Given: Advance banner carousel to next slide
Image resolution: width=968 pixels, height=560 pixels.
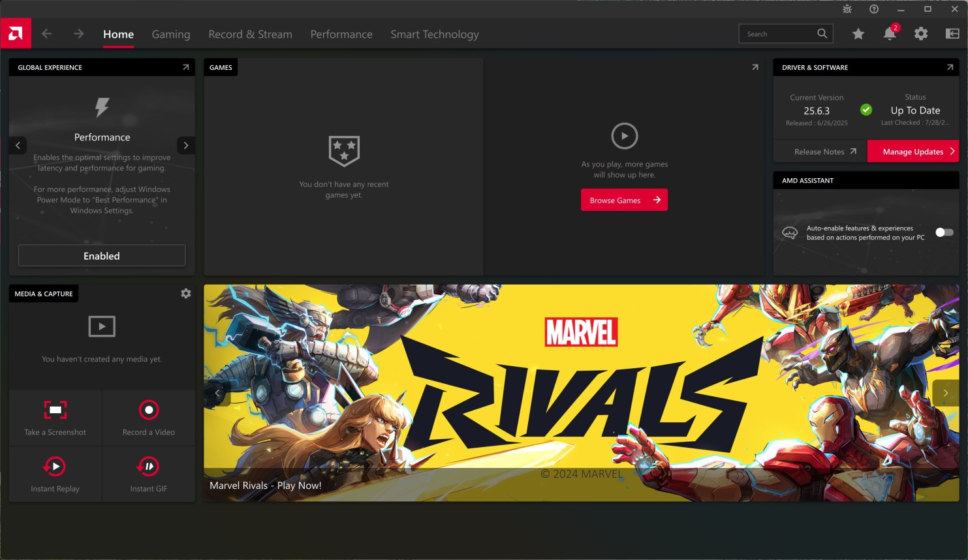Looking at the screenshot, I should (945, 393).
